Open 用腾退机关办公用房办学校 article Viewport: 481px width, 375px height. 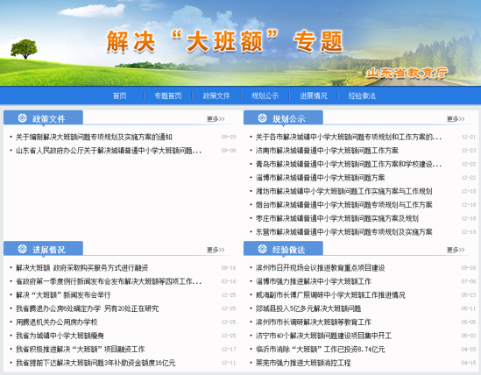57,322
